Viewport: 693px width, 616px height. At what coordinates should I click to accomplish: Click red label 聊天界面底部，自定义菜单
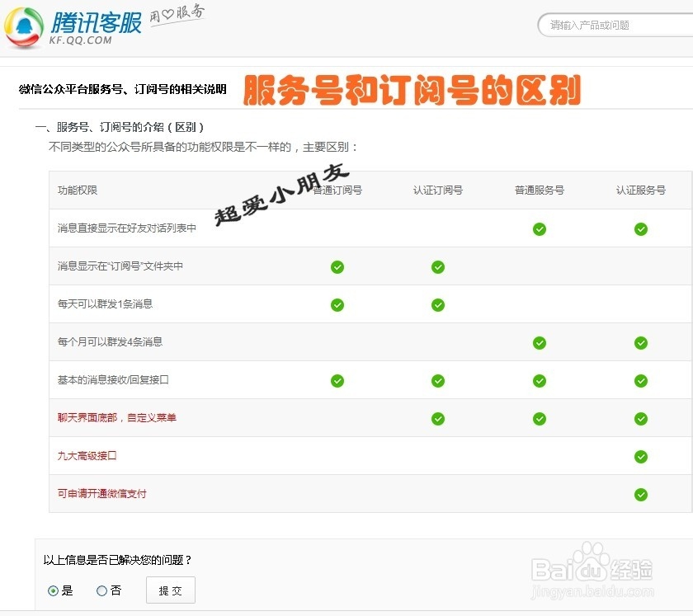(117, 417)
